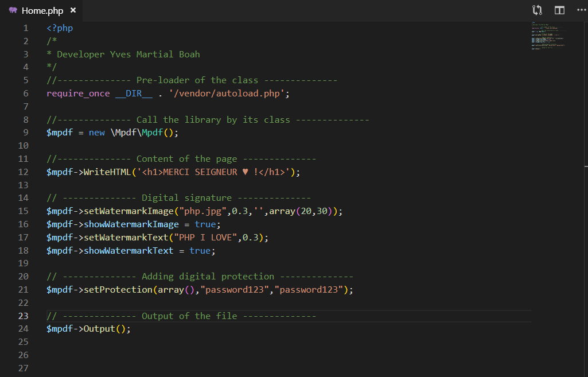This screenshot has height=377, width=588.
Task: Click the WriteHTML method call
Action: (107, 172)
